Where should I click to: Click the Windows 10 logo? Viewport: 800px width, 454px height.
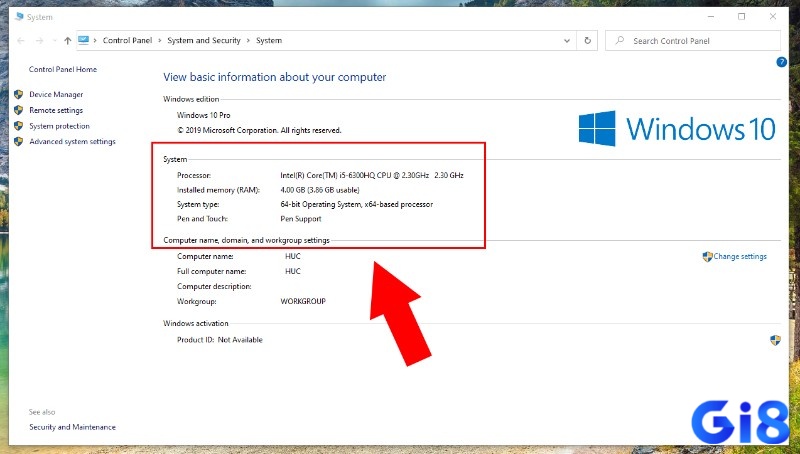tap(677, 128)
